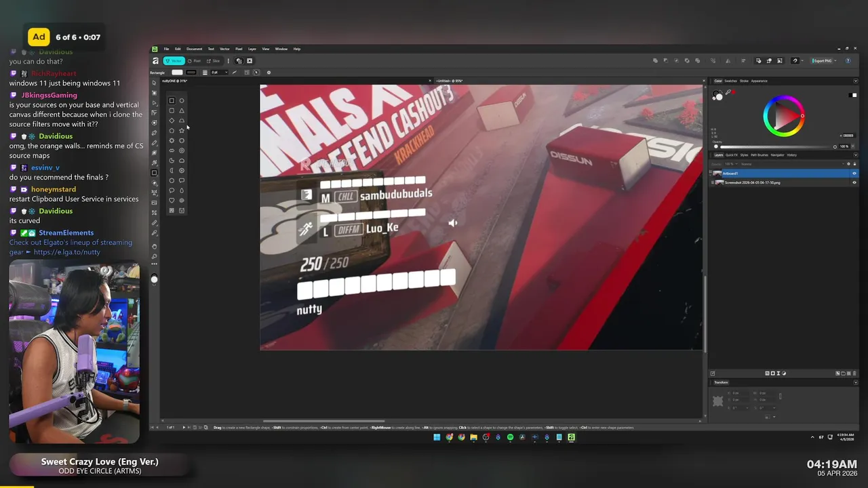Hide the Artboard1 layer
Image resolution: width=868 pixels, height=488 pixels.
tap(854, 174)
